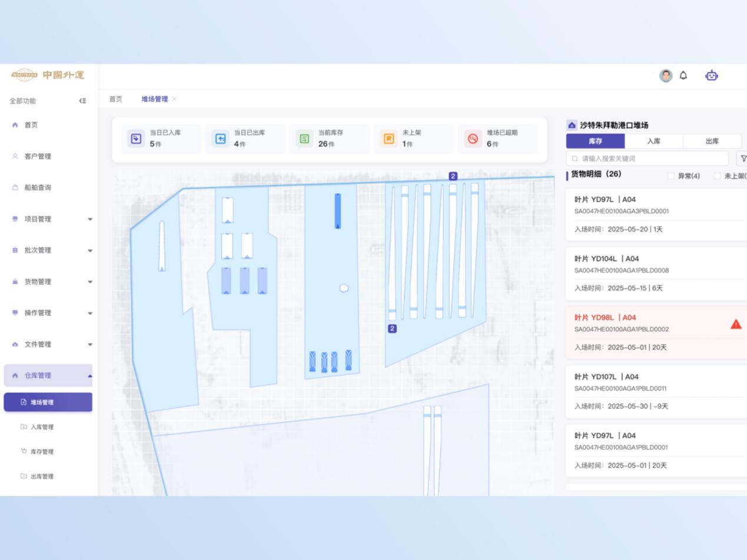Toggle the 异常(4) checkbox
The width and height of the screenshot is (747, 560).
click(671, 176)
